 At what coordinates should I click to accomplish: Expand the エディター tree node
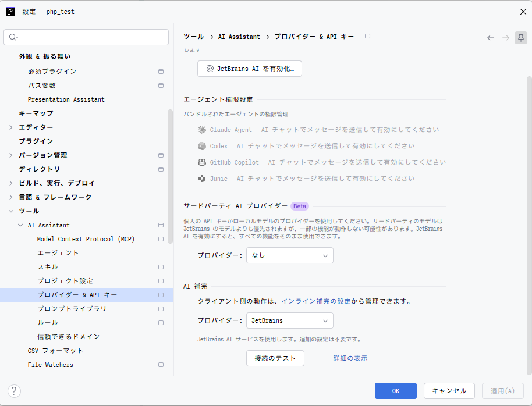pyautogui.click(x=11, y=127)
